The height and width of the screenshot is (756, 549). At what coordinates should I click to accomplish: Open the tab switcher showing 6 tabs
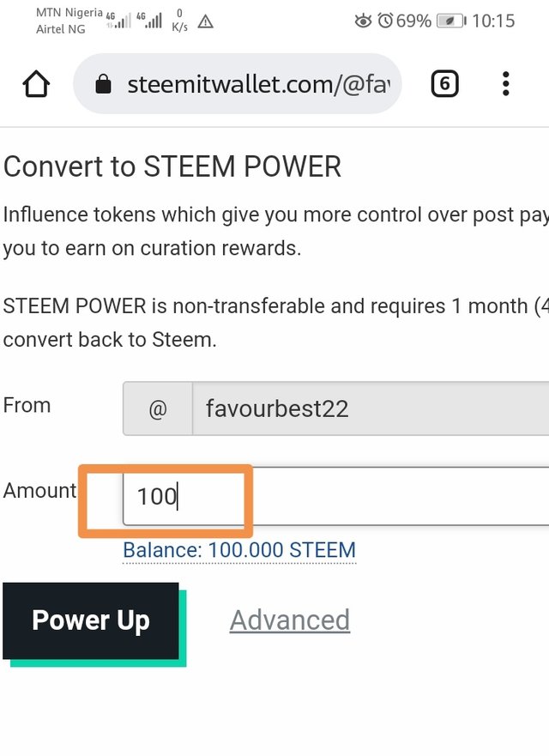444,84
